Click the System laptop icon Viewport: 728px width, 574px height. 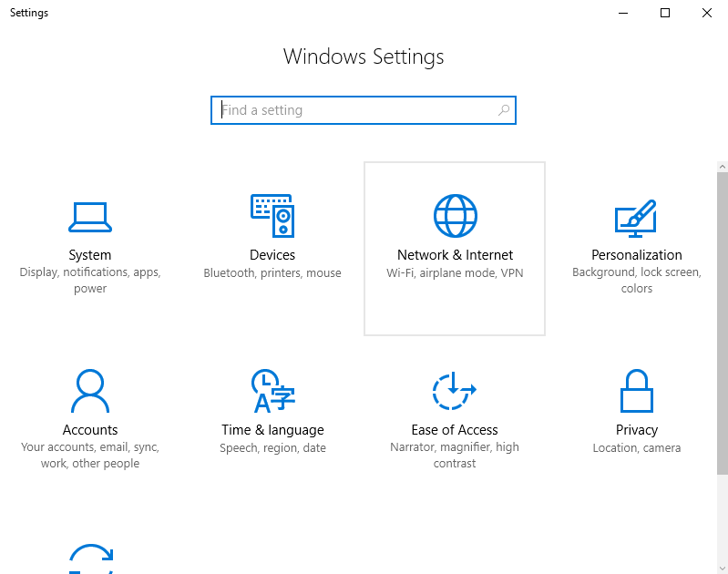90,216
